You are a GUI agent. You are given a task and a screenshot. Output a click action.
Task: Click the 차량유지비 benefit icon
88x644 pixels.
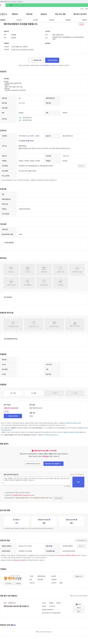44,270
